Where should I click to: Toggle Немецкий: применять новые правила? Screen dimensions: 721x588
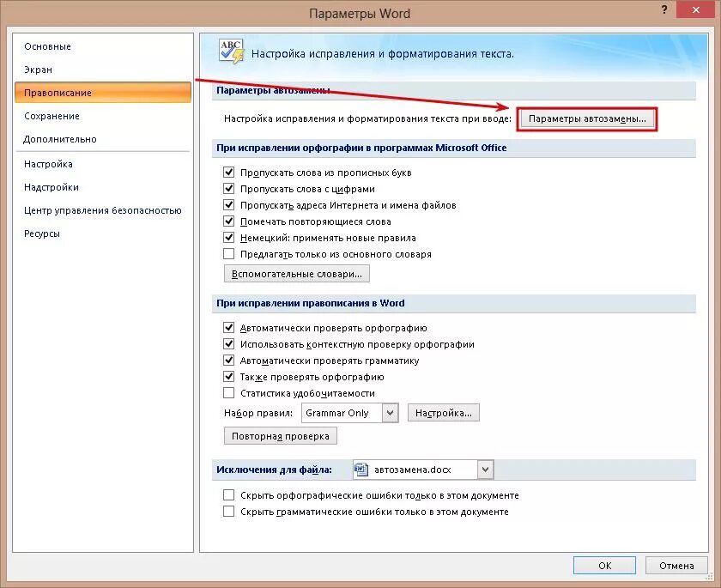pos(228,237)
